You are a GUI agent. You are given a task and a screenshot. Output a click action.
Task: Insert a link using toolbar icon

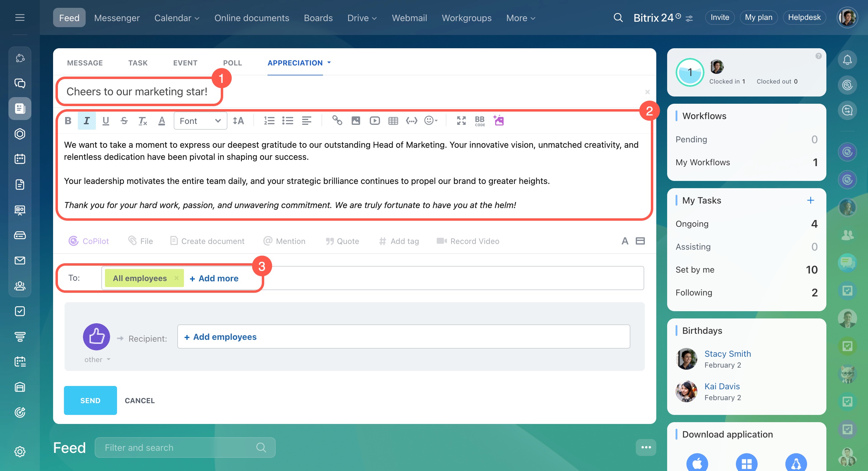pyautogui.click(x=337, y=121)
